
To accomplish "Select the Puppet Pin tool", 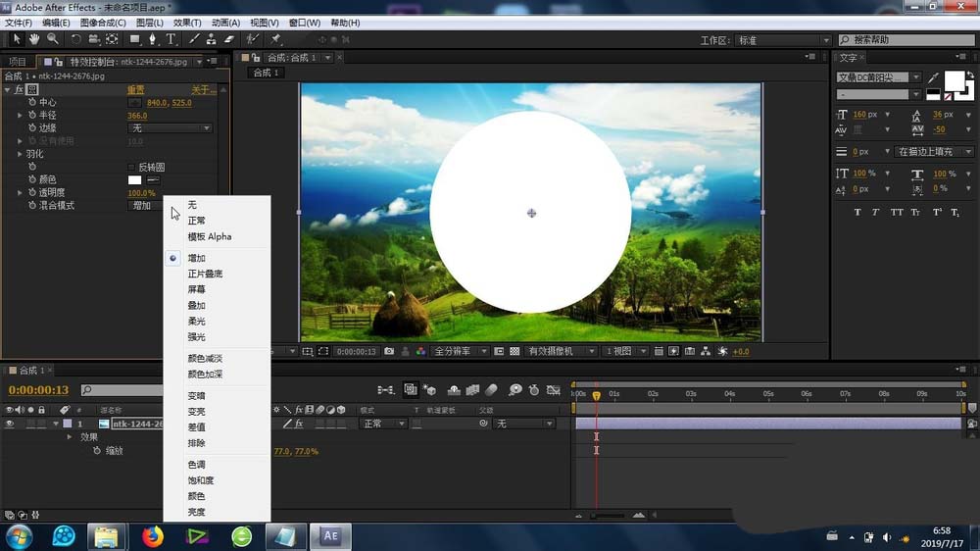I will click(276, 39).
